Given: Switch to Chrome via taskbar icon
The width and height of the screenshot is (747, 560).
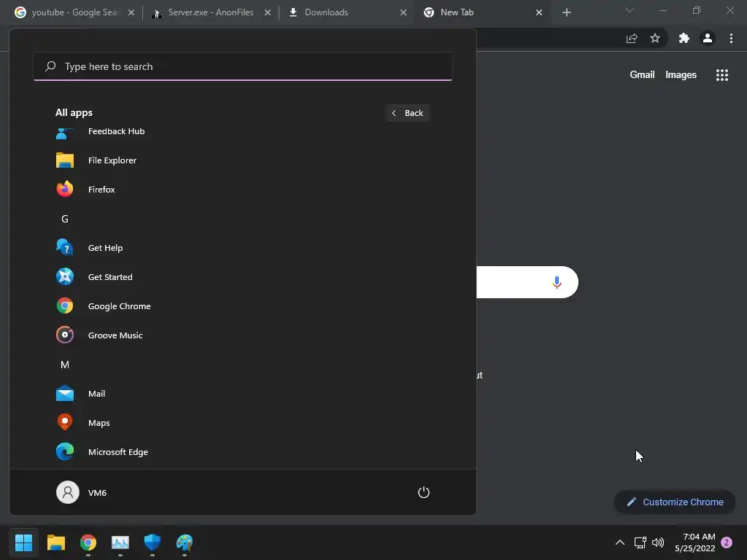Looking at the screenshot, I should pyautogui.click(x=88, y=542).
